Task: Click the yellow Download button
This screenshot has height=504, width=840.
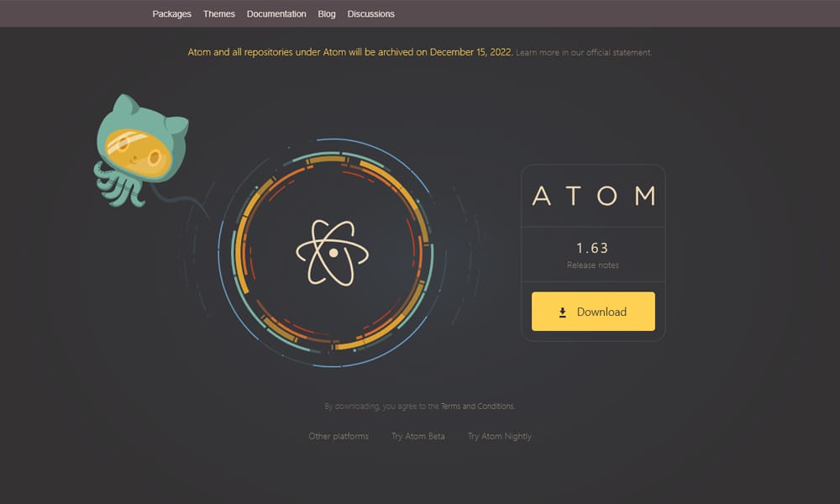Action: [593, 311]
